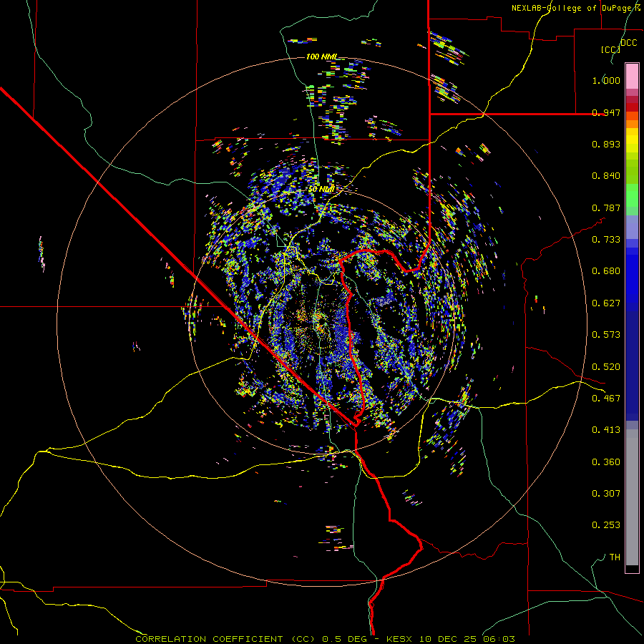Pick the 0.787 legend value

tap(606, 208)
